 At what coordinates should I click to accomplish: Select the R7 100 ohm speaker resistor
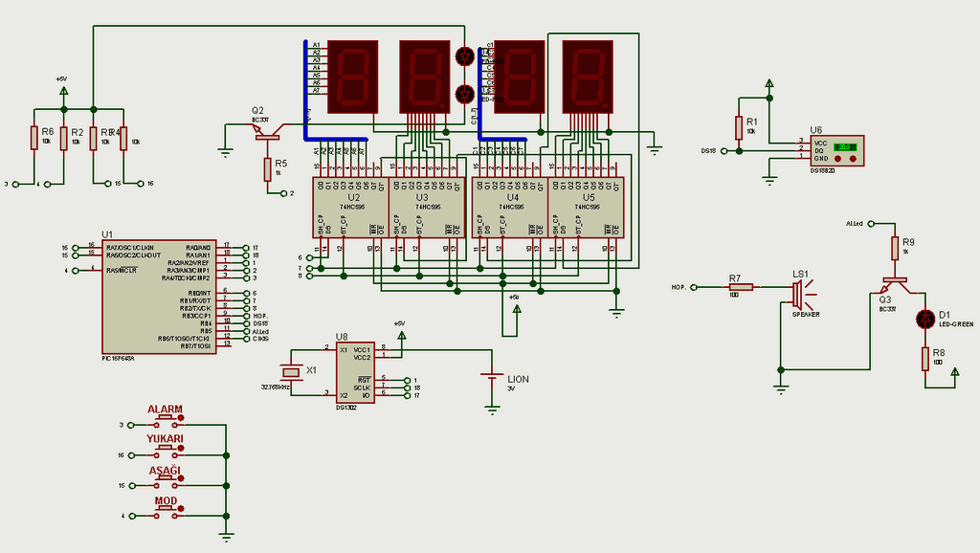742,287
